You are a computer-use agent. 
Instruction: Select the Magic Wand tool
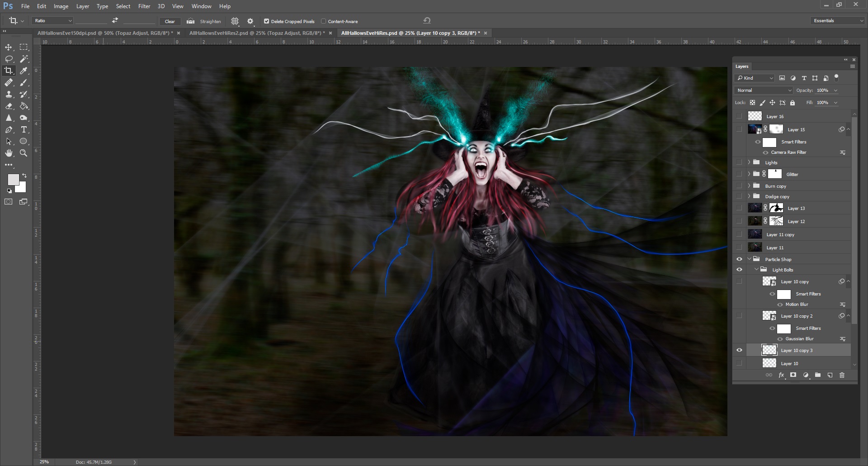(24, 59)
